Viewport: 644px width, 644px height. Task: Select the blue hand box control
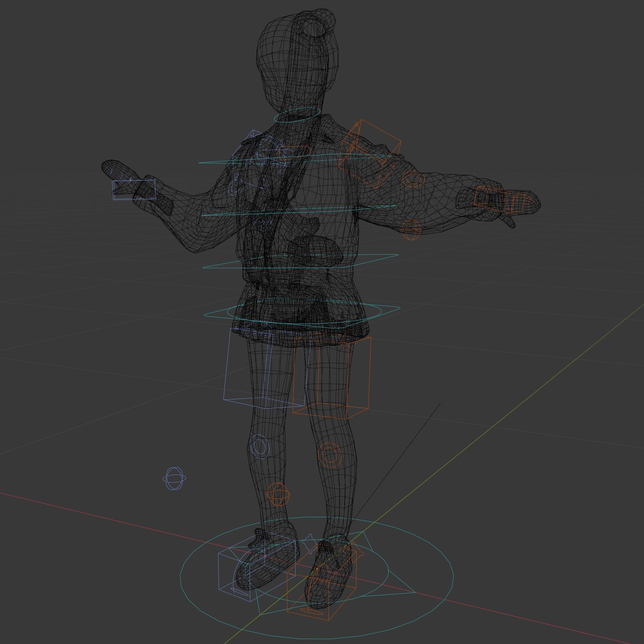coord(134,190)
